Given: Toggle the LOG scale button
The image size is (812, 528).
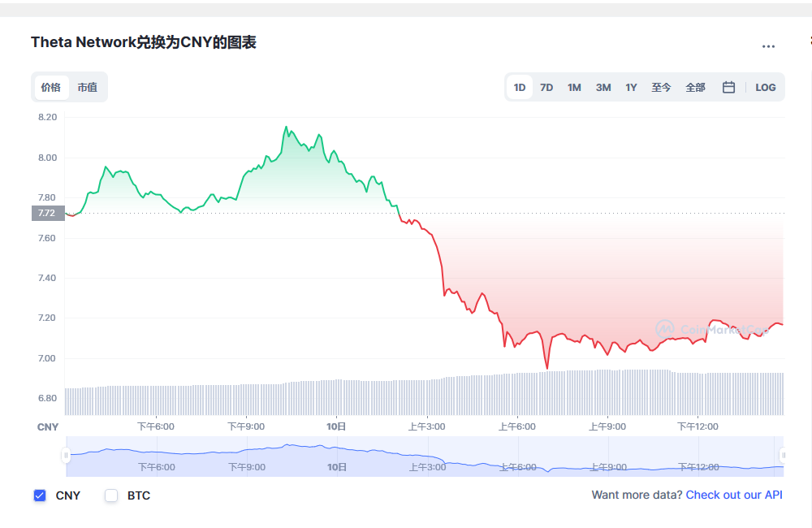Looking at the screenshot, I should [766, 87].
